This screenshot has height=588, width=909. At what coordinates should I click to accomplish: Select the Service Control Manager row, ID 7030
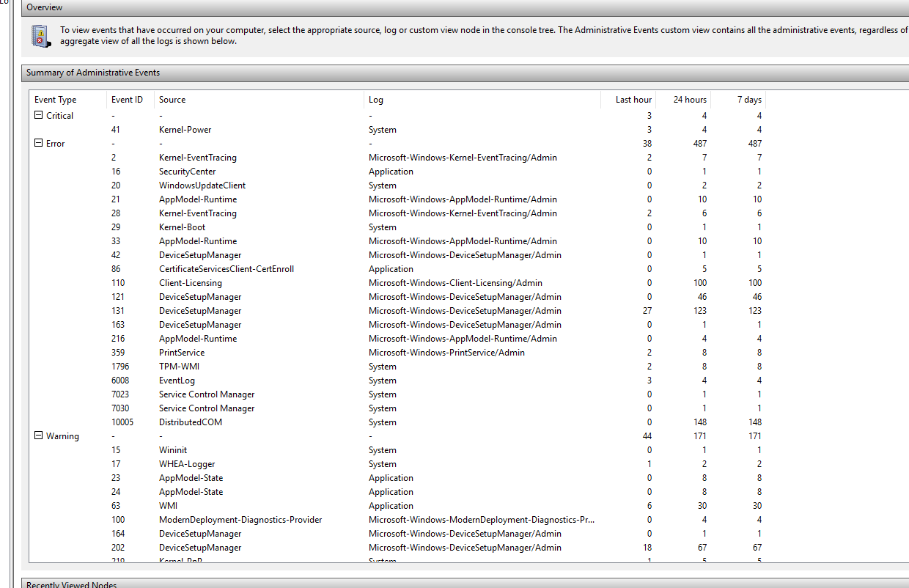pos(399,408)
